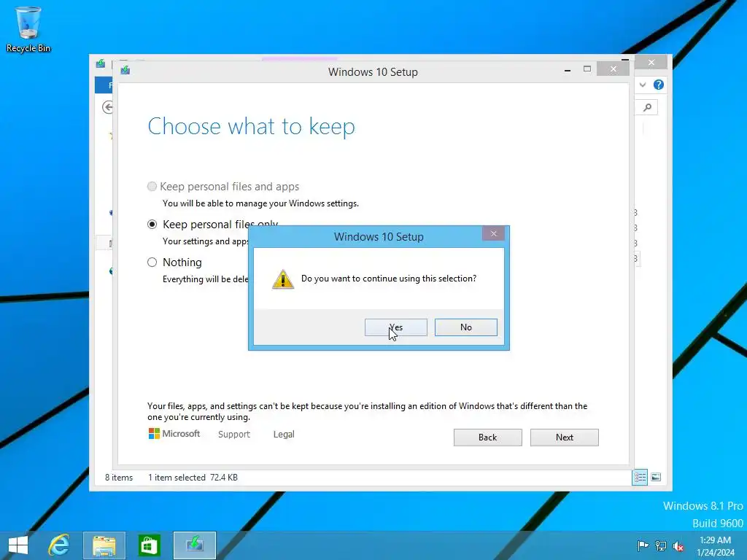Close the Windows 10 Setup window
Screen dimensions: 747x560
[x=613, y=69]
